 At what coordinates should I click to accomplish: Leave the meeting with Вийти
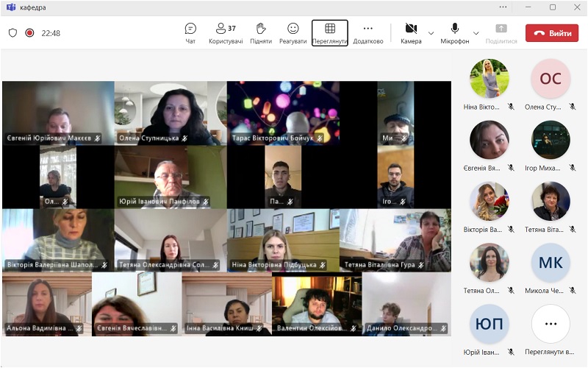(x=552, y=33)
